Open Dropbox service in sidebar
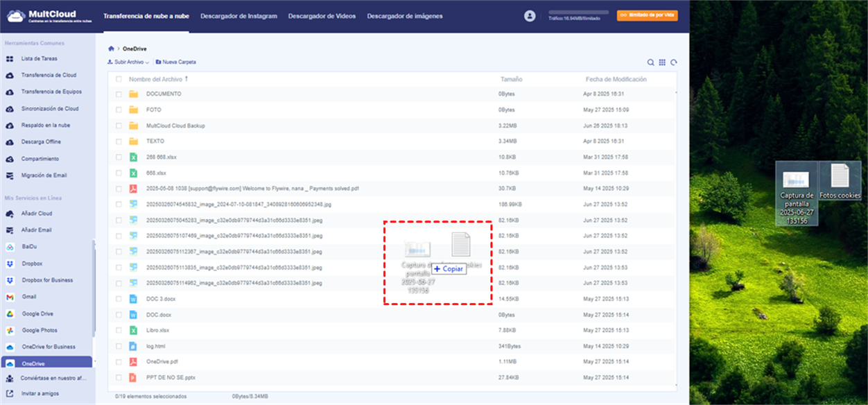 click(32, 264)
